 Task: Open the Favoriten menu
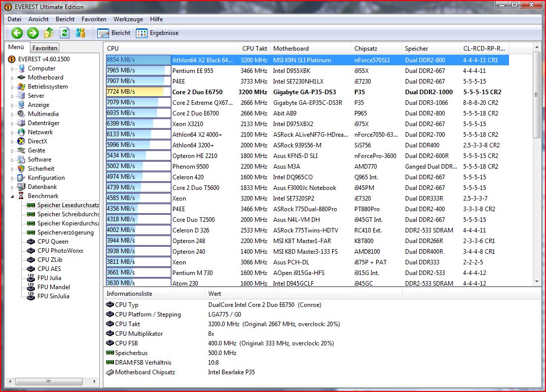click(94, 19)
